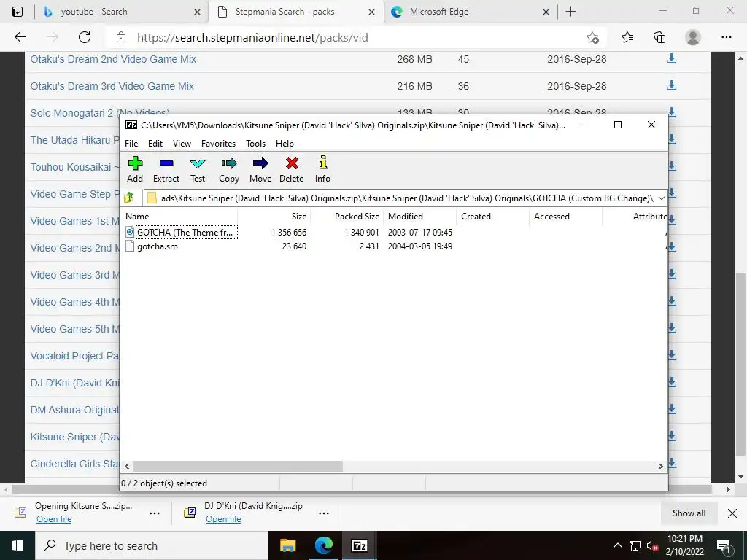Open the Help menu in 7-Zip
The width and height of the screenshot is (747, 560).
[x=285, y=144]
